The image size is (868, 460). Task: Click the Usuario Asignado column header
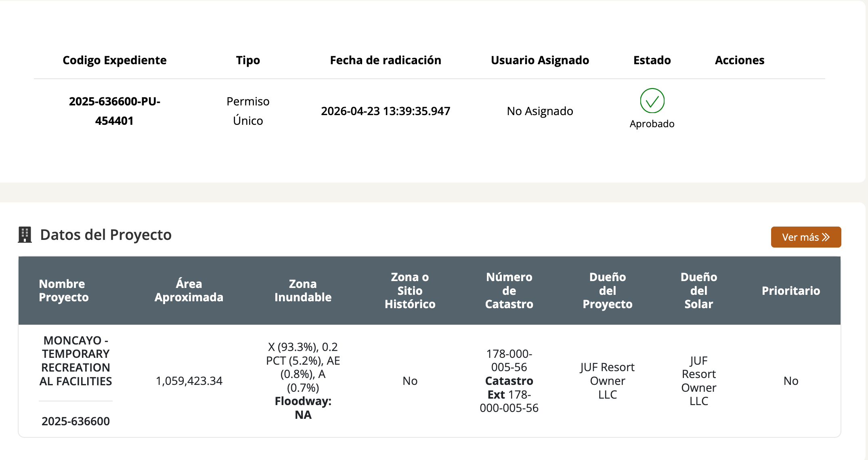pos(540,60)
